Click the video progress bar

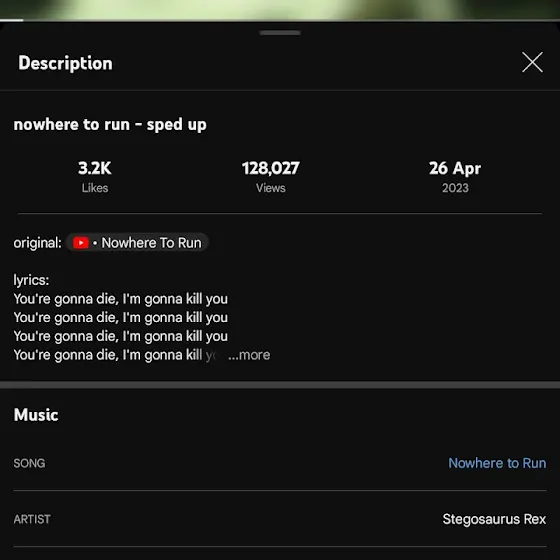pos(280,21)
